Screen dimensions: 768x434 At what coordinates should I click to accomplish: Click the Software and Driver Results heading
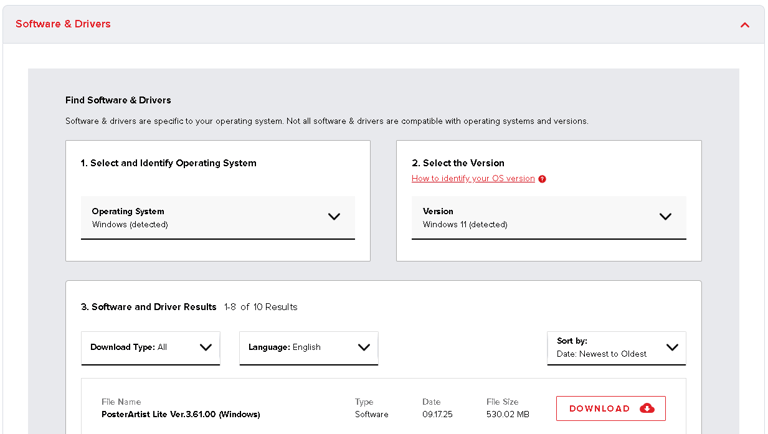pyautogui.click(x=149, y=307)
